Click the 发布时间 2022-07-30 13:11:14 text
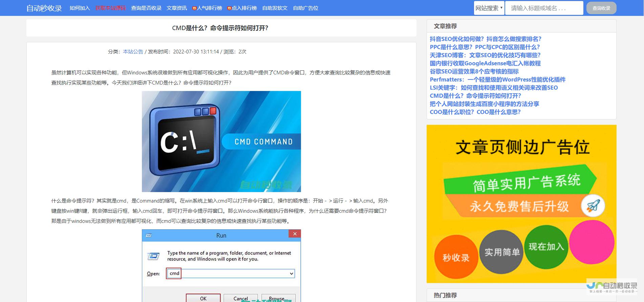 coord(184,52)
